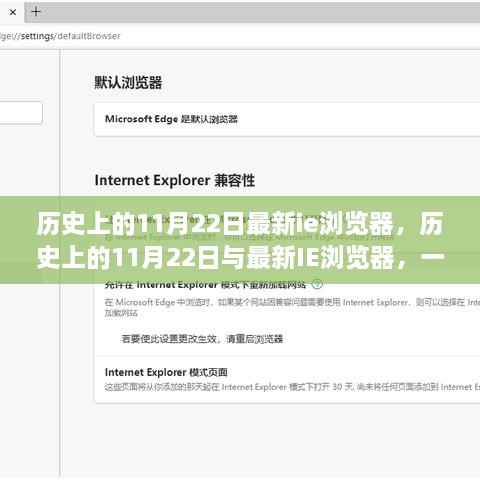Open help icon beside IE mode reload option

click(317, 284)
